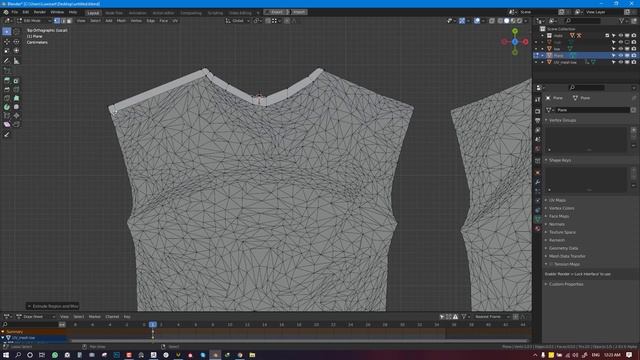Viewport: 640px width, 360px height.
Task: Select the Rip Region tool
Action: coord(16,124)
